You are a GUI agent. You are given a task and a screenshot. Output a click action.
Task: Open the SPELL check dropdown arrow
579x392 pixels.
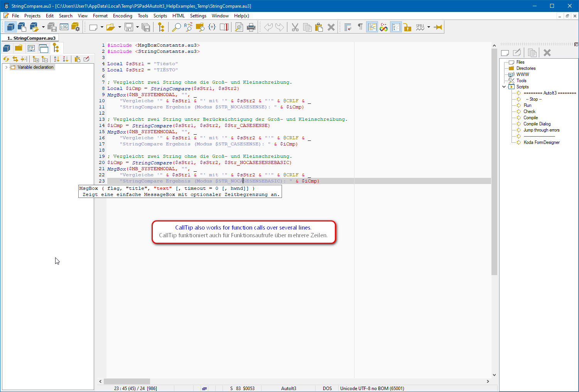pos(429,27)
